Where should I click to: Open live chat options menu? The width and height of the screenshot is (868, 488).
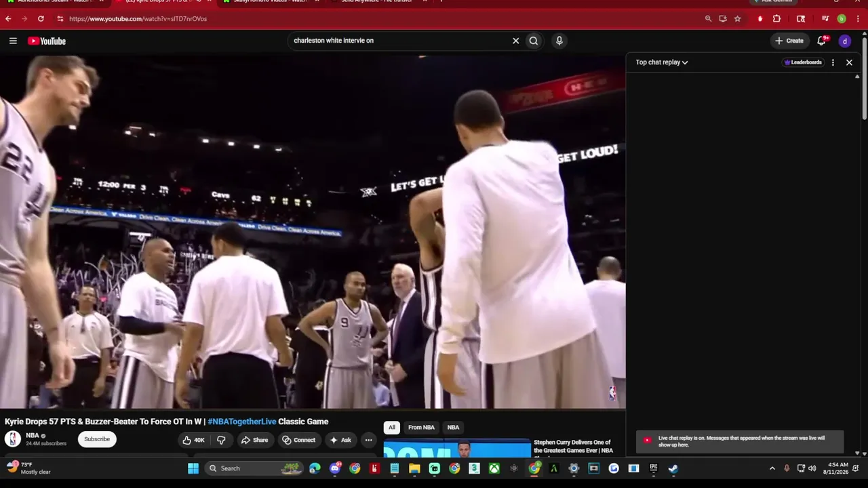pos(833,62)
